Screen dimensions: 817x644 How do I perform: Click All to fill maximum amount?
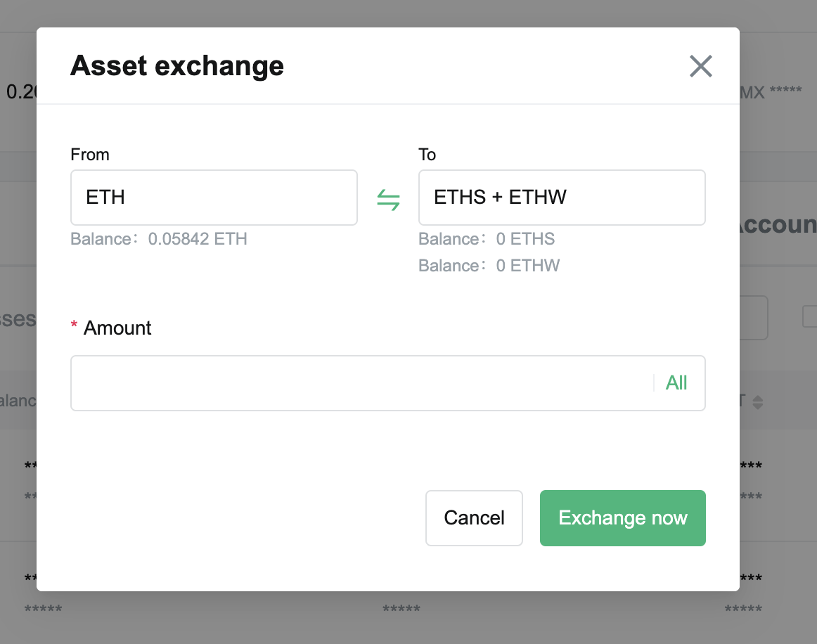click(676, 382)
